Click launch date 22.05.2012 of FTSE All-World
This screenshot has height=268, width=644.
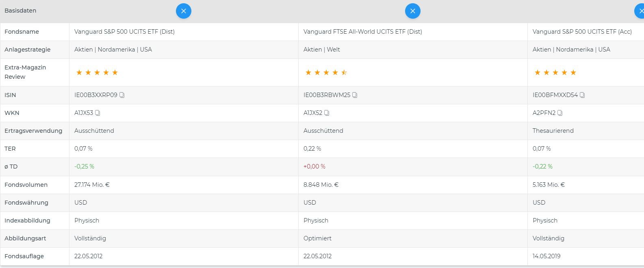[317, 256]
